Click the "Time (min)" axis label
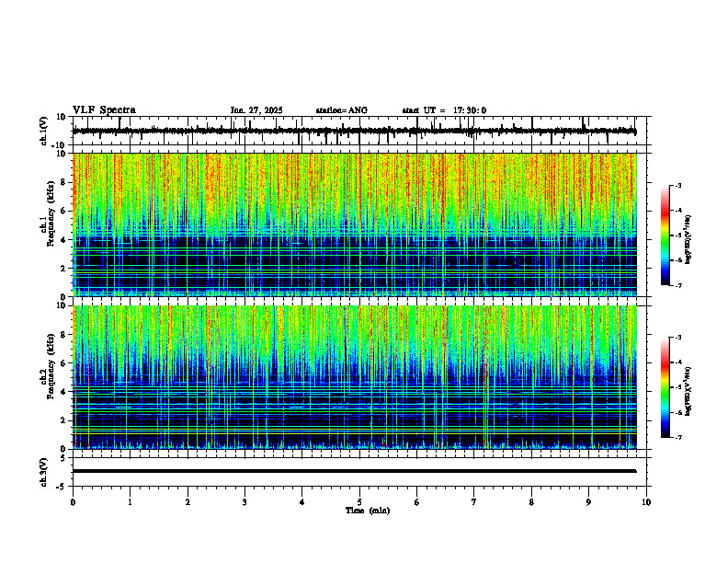Viewport: 728px width, 563px height. [368, 511]
